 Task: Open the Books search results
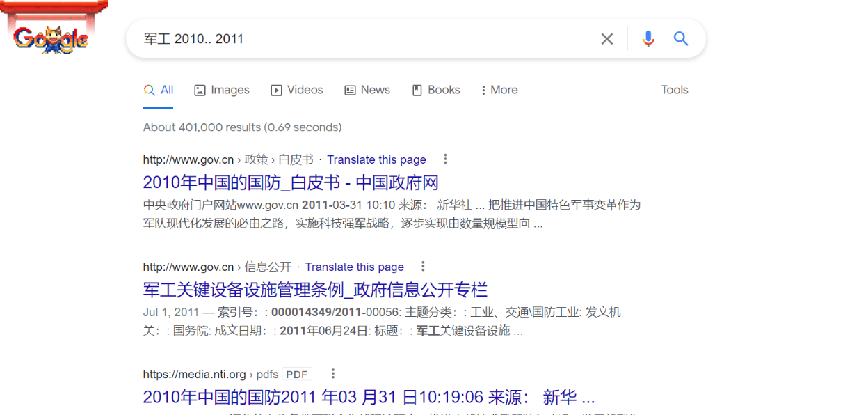436,90
